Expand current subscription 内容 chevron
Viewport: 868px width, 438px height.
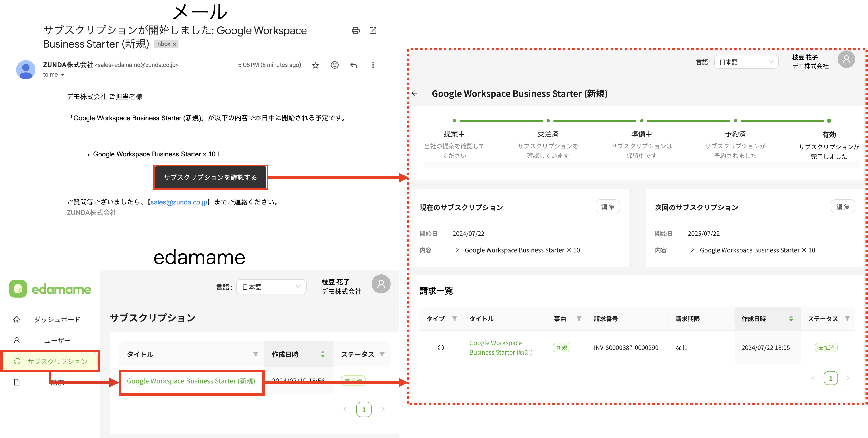tap(457, 250)
